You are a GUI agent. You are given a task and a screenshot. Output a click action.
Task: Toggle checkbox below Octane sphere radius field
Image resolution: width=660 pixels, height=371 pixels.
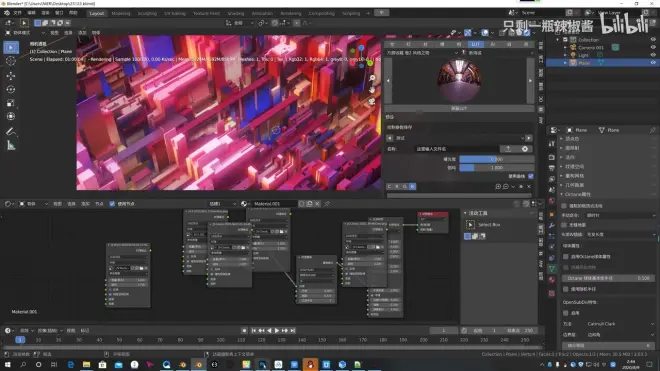(x=566, y=289)
